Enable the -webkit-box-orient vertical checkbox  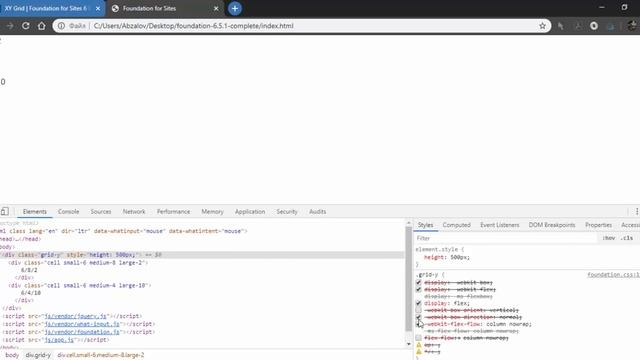pyautogui.click(x=418, y=310)
